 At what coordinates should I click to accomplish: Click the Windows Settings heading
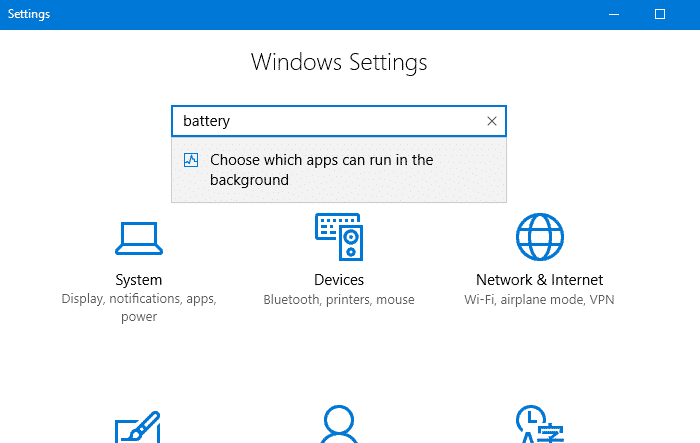pos(339,62)
